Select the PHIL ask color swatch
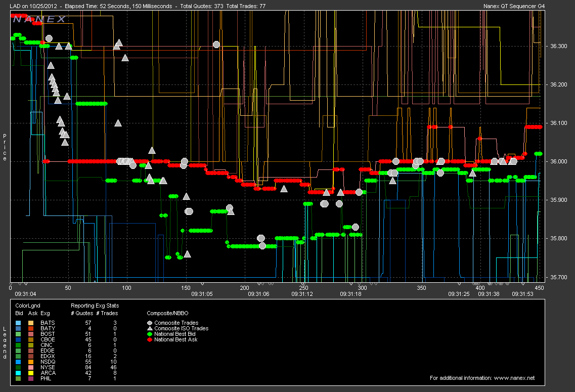This screenshot has width=575, height=392. click(x=31, y=378)
